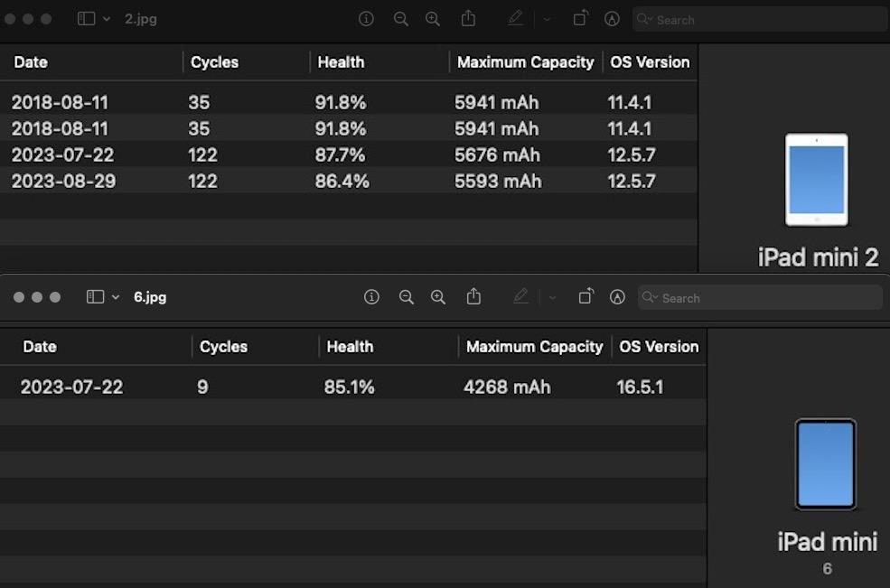890x588 pixels.
Task: Show image info in 2.jpg window
Action: pyautogui.click(x=366, y=19)
